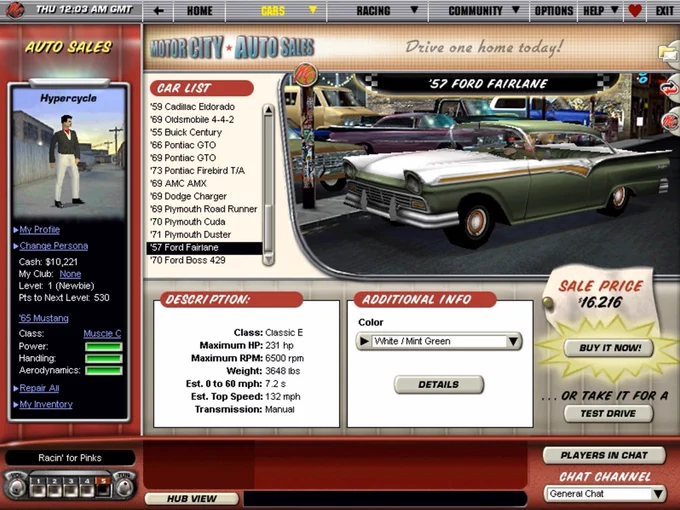The width and height of the screenshot is (680, 510).
Task: Expand the Help menu arrow
Action: pos(615,10)
